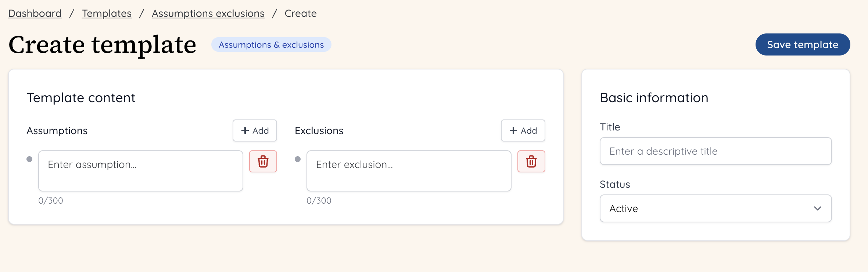Click the trash icon beside the assumption field

pyautogui.click(x=263, y=161)
